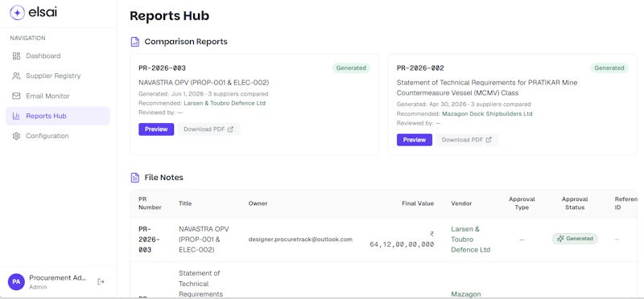Open Dashboard from the navigation

[x=58, y=55]
